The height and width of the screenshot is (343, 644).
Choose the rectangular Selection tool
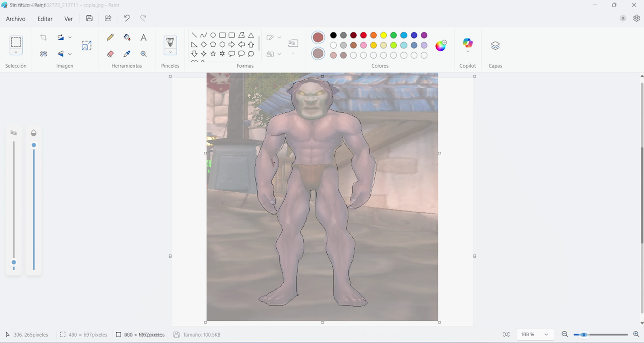(x=16, y=42)
